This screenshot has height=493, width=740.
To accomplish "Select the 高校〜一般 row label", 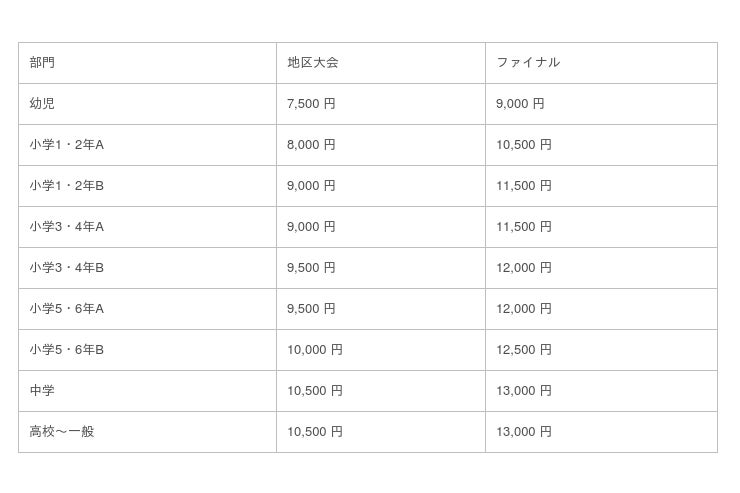I will tap(62, 432).
